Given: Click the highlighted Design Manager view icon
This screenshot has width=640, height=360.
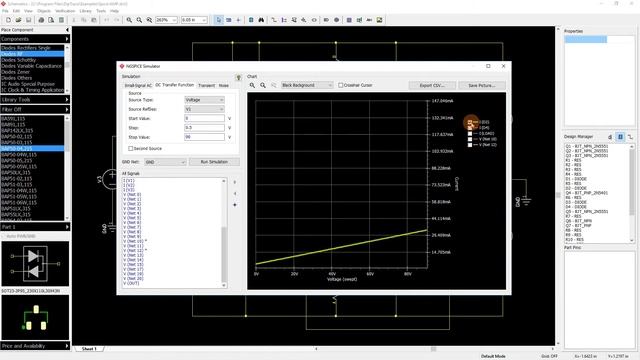Looking at the screenshot, I should (620, 137).
